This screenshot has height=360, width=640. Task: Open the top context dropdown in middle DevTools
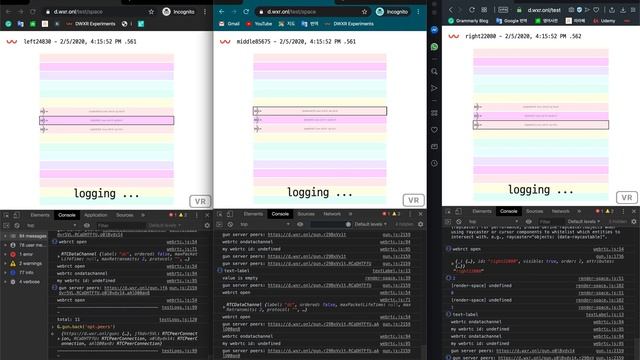[264, 224]
